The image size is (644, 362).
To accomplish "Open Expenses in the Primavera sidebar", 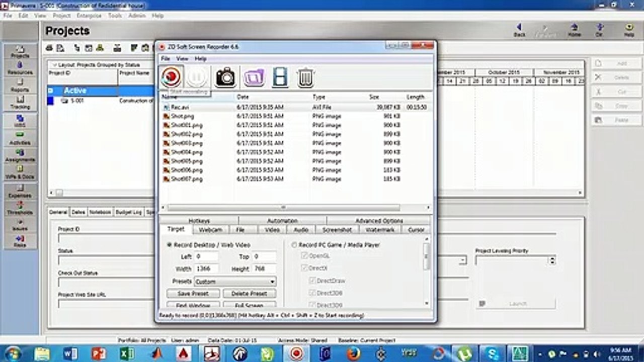I will 20,191.
